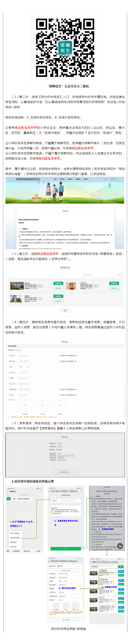Close the phone signup form with the X icon

click(49, 561)
